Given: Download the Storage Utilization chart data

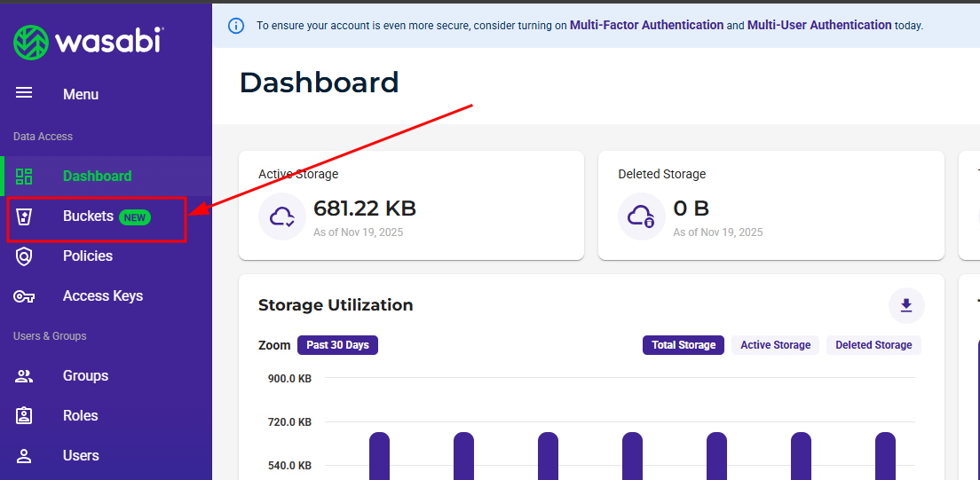Looking at the screenshot, I should [906, 305].
